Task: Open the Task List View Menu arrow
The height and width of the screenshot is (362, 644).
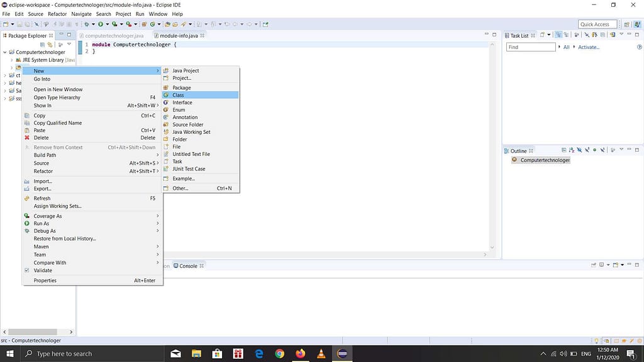Action: pos(621,35)
